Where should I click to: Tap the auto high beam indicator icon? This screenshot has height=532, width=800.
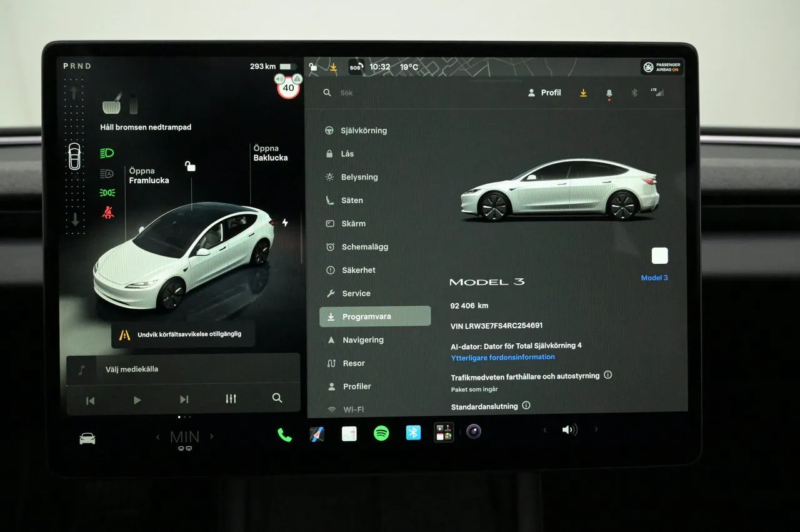[107, 174]
